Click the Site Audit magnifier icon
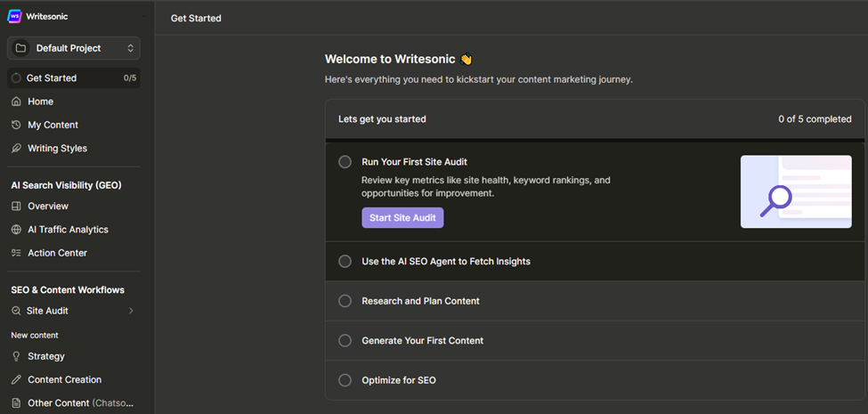868x414 pixels. [x=16, y=311]
